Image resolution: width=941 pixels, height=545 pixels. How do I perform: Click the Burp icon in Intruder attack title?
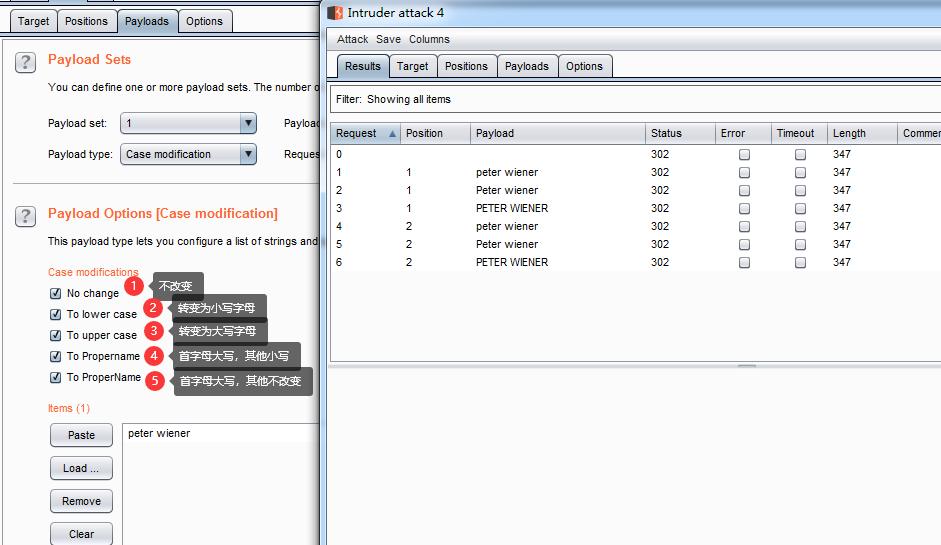pyautogui.click(x=335, y=13)
